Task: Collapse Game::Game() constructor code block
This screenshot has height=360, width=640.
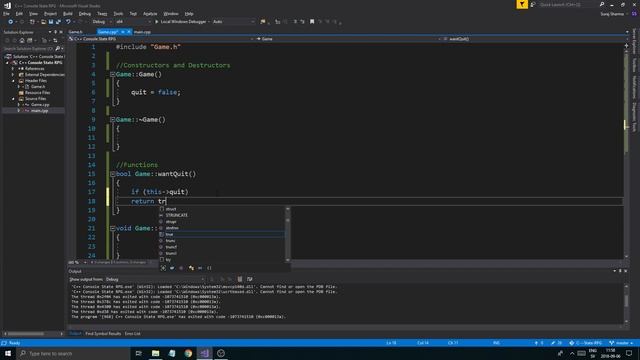Action: click(112, 74)
